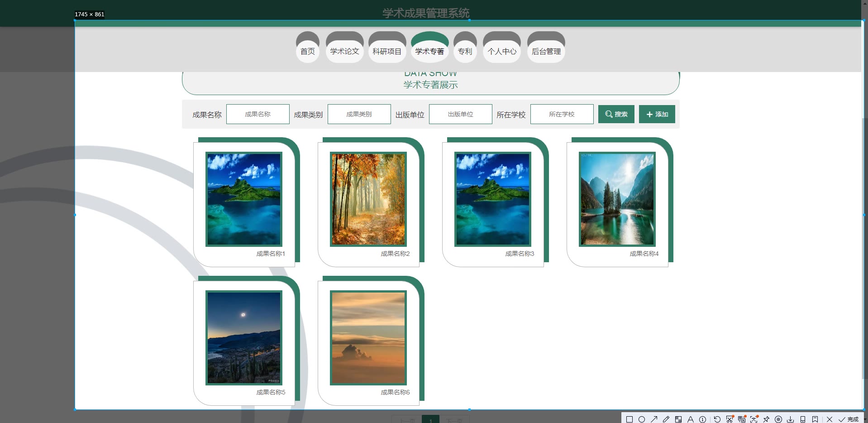
Task: Click the 搜索 search button
Action: pos(616,114)
